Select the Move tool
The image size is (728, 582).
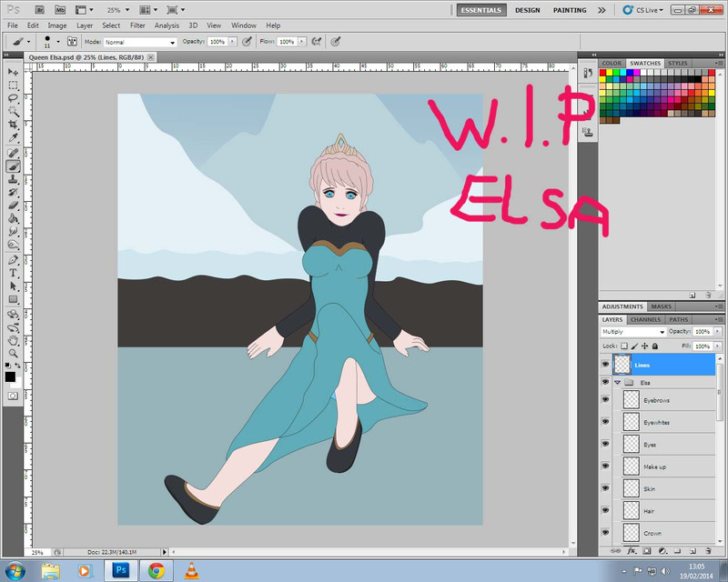(13, 73)
